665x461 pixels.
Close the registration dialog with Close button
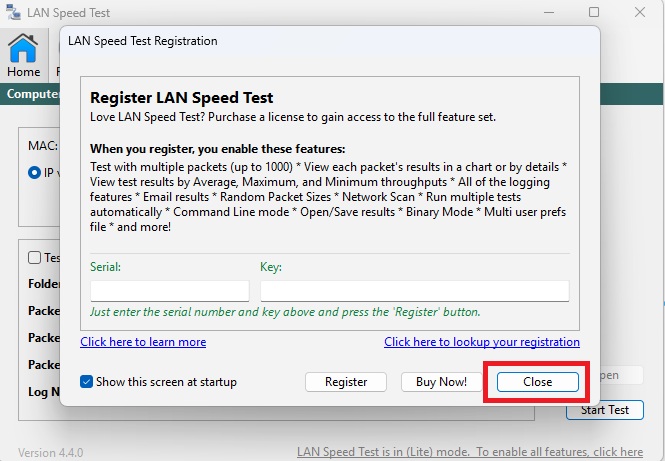(x=537, y=382)
